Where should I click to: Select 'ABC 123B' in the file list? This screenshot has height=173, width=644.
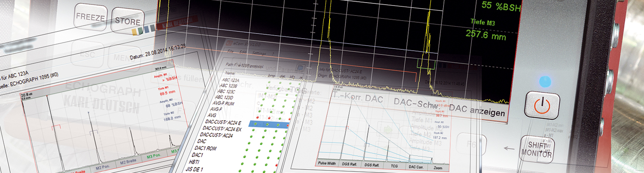point(228,85)
